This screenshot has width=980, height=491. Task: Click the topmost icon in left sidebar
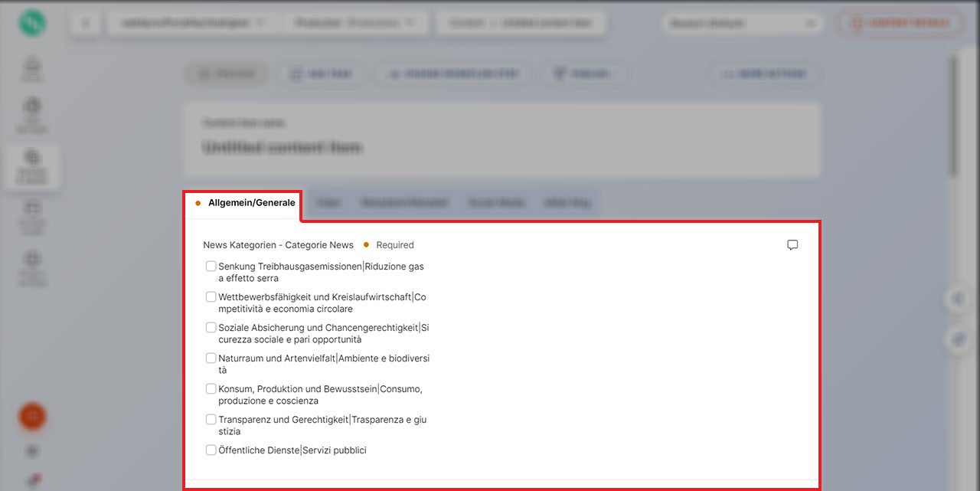[x=32, y=67]
